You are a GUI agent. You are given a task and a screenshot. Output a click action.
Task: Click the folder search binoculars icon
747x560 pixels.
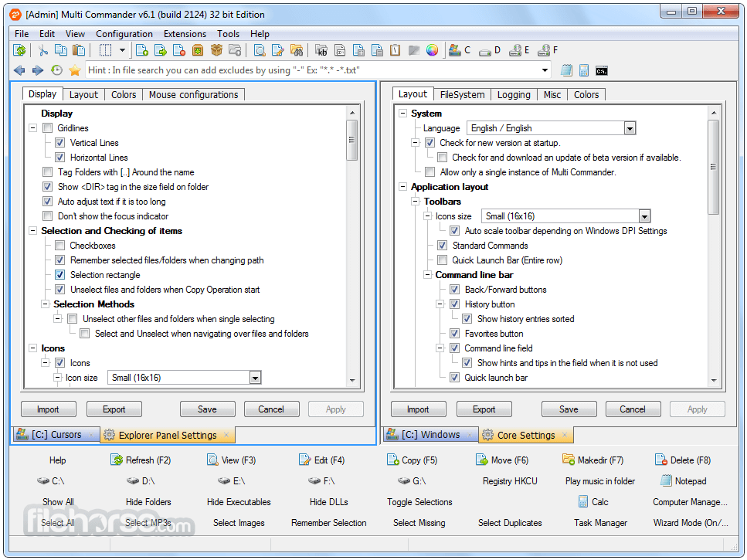(x=297, y=50)
